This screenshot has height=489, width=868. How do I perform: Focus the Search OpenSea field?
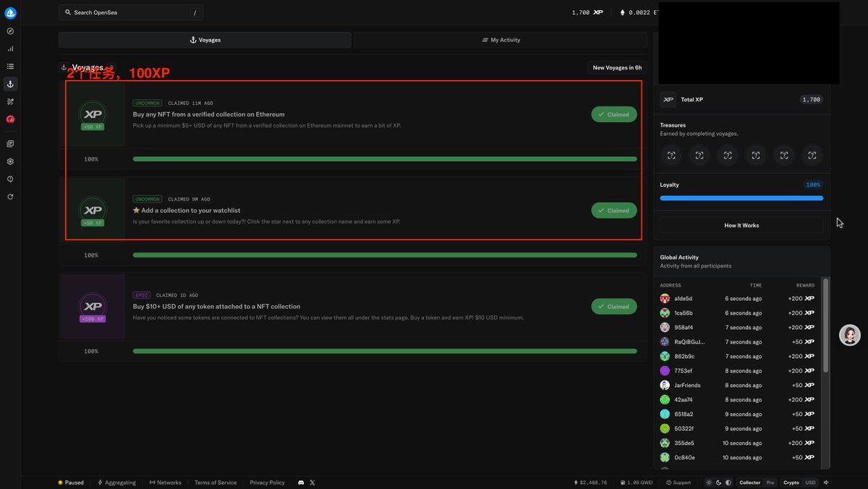click(x=131, y=12)
